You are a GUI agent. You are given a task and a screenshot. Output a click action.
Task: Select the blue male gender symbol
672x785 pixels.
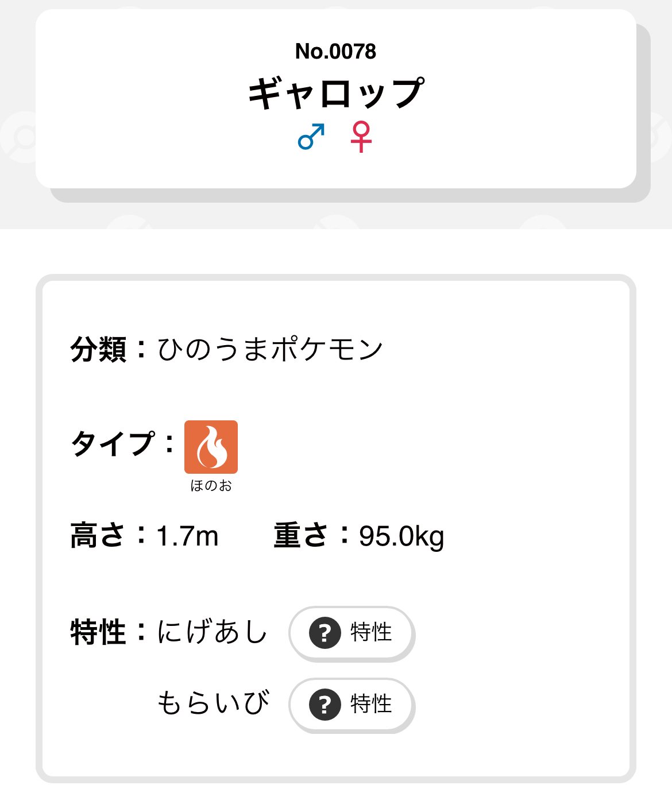click(x=311, y=137)
